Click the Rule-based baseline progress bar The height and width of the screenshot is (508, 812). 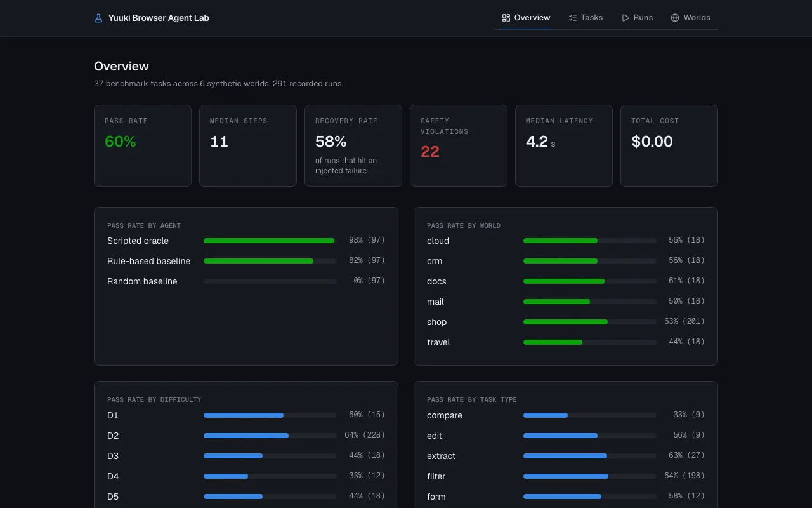pyautogui.click(x=270, y=261)
